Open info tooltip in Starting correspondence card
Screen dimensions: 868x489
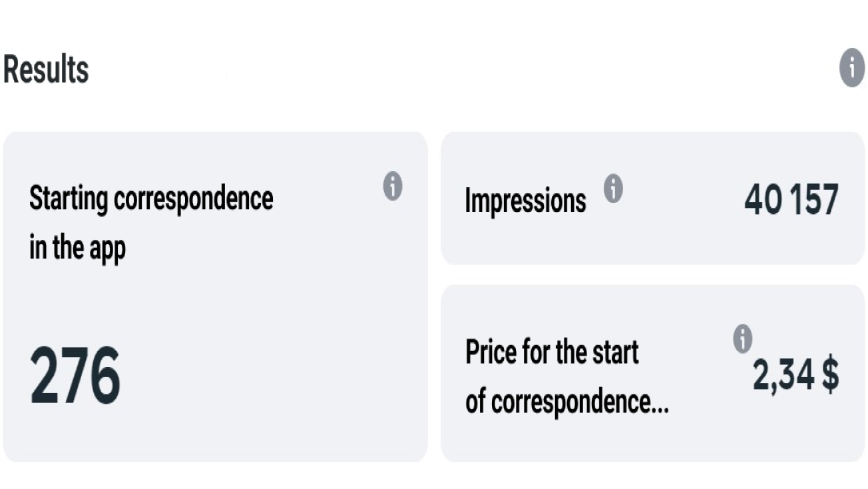[x=393, y=186]
